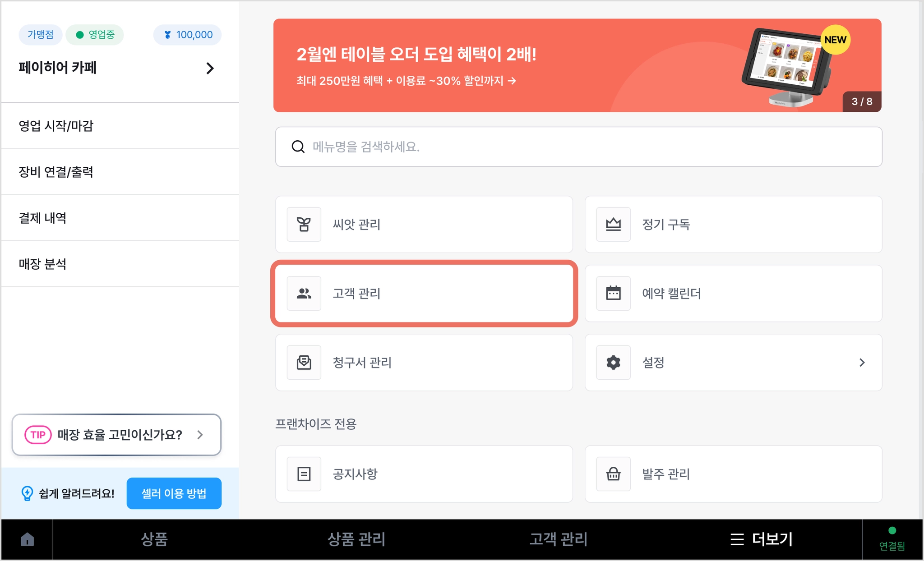Click the 셀러 이용 방법 button
This screenshot has width=924, height=561.
coord(174,493)
